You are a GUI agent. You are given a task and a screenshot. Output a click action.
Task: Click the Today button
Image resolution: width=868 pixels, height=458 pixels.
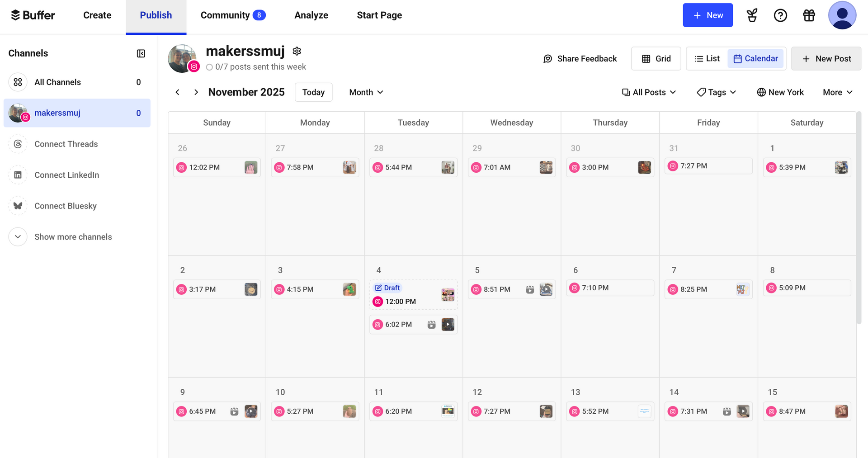(313, 92)
